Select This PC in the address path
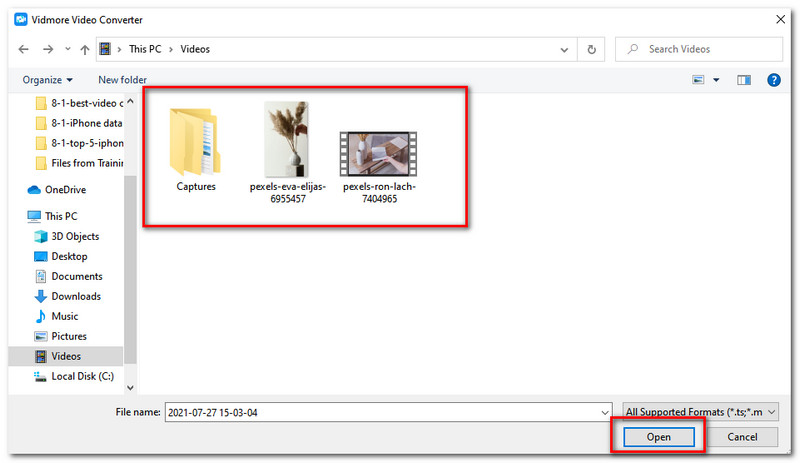This screenshot has width=800, height=463. (145, 49)
